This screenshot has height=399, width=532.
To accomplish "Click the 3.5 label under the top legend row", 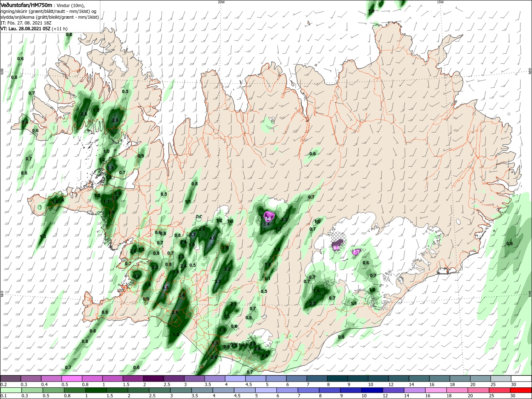I will 208,384.
